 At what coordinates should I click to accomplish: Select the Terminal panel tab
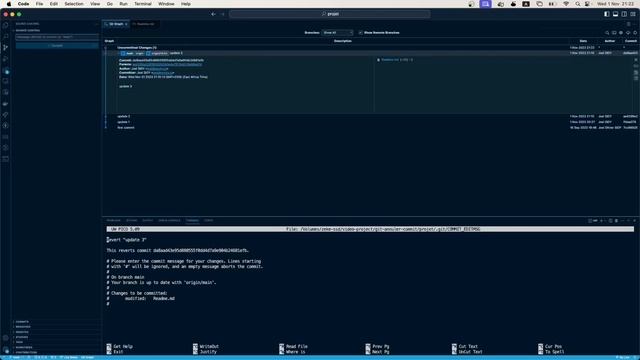[x=192, y=220]
